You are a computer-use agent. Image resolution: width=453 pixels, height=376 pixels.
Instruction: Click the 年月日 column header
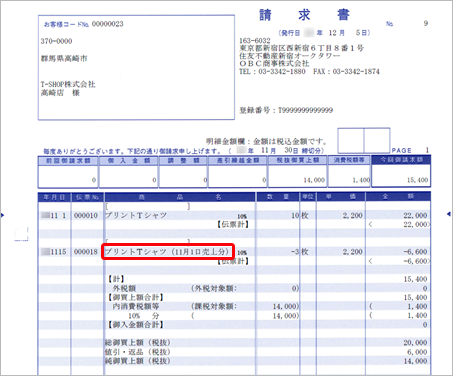tap(54, 197)
